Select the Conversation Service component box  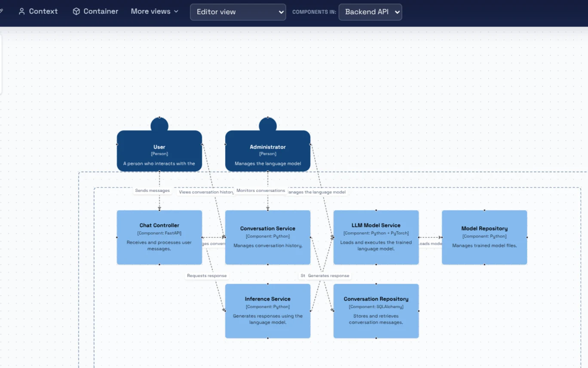point(268,237)
